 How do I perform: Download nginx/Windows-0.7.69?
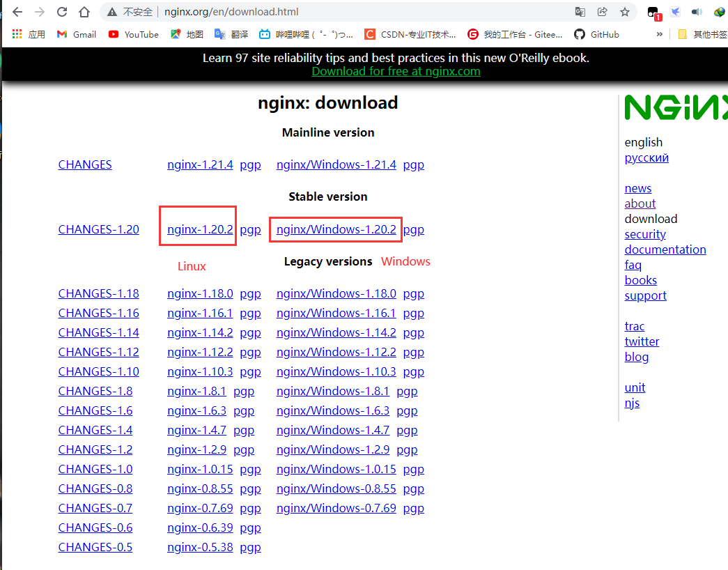(x=336, y=508)
